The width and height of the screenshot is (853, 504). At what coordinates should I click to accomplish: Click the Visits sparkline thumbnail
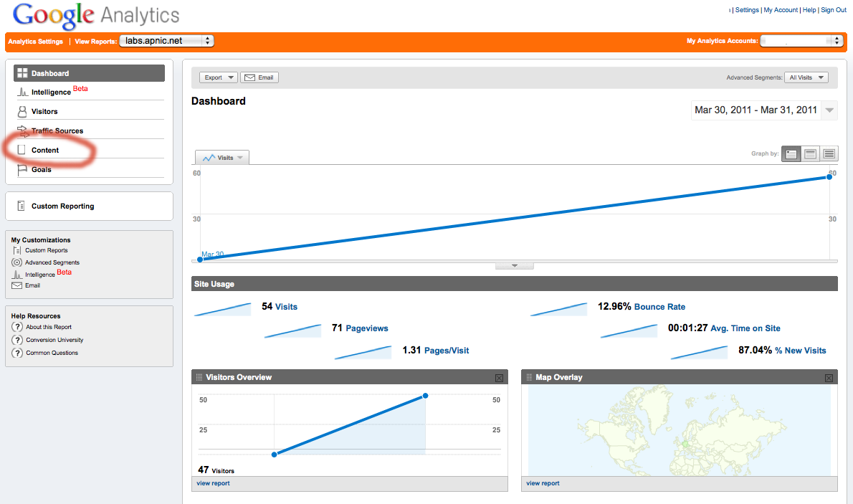[222, 309]
